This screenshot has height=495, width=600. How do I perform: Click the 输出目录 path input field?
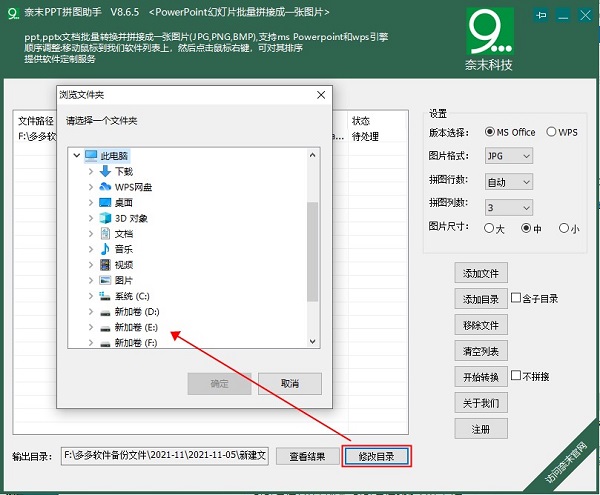coord(165,456)
